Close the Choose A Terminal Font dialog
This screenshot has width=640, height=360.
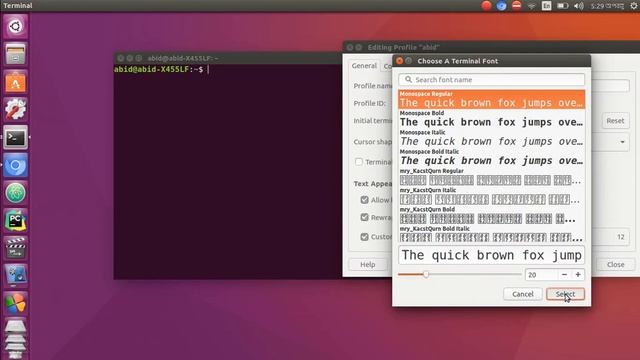pos(400,61)
